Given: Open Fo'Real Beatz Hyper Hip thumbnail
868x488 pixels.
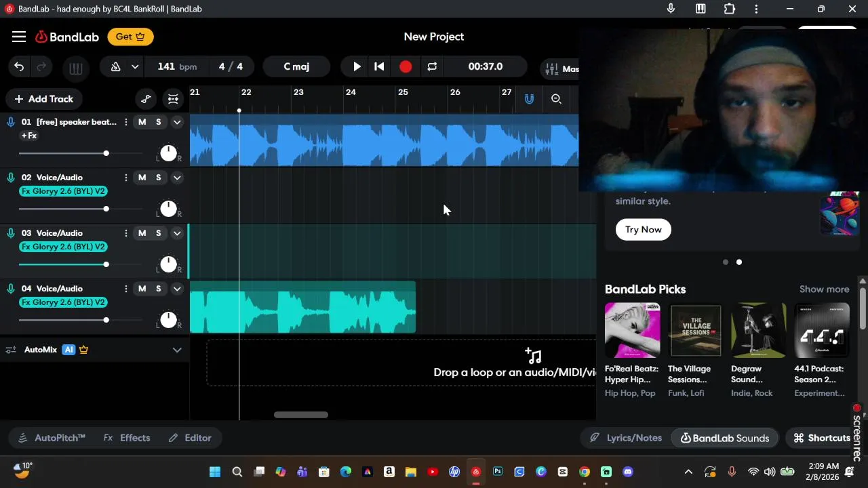Looking at the screenshot, I should pyautogui.click(x=632, y=330).
